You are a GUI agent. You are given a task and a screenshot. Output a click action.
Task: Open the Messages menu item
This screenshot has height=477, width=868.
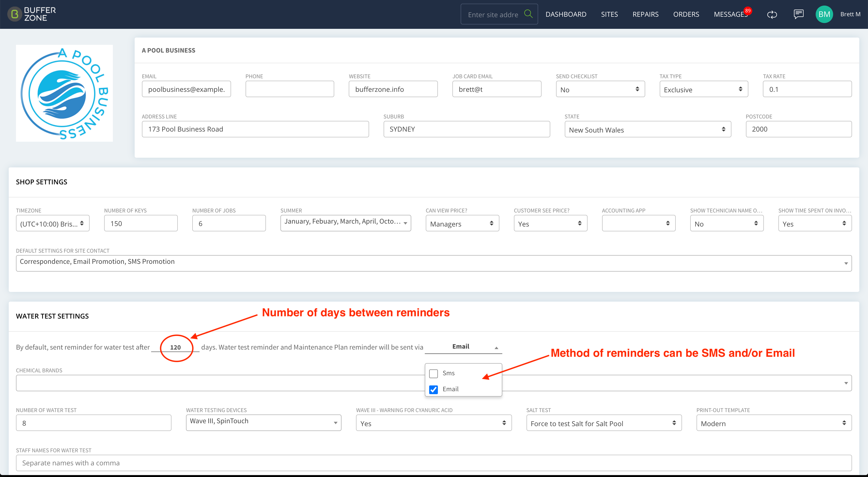point(730,14)
